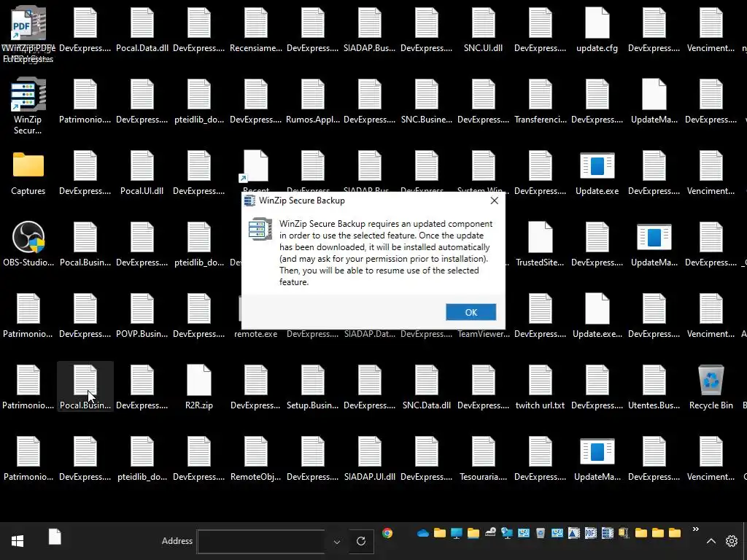
Task: Select the Pocal.UI.dll file
Action: (142, 173)
